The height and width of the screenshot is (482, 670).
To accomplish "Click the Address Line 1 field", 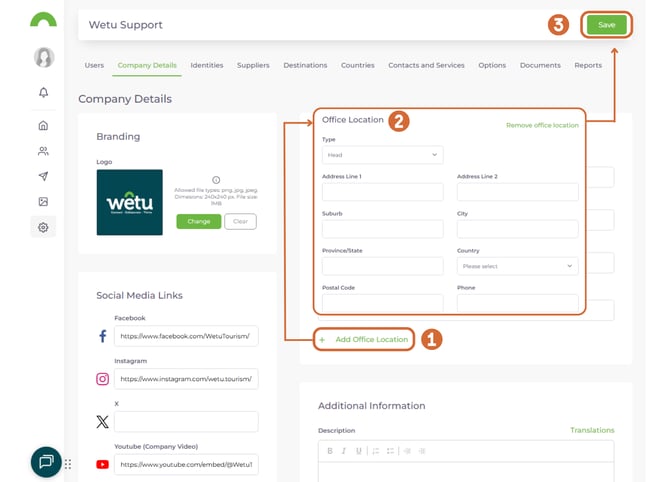I will pos(382,192).
